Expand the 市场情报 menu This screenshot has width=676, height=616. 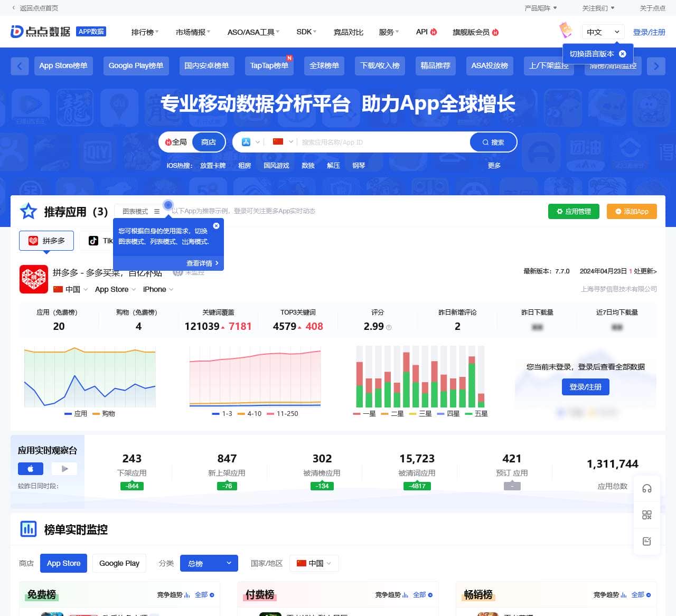coord(193,32)
